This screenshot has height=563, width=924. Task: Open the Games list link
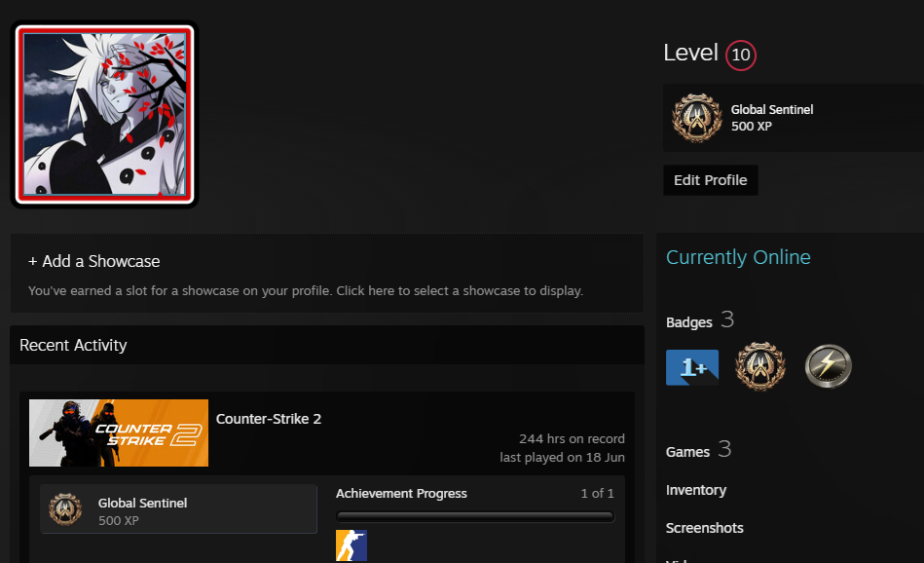click(x=687, y=452)
